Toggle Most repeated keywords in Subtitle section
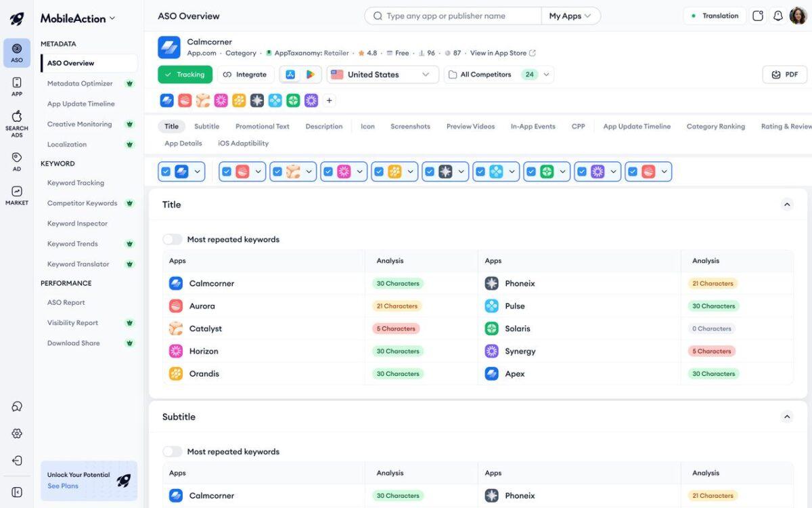Viewport: 812px width, 508px height. [173, 452]
